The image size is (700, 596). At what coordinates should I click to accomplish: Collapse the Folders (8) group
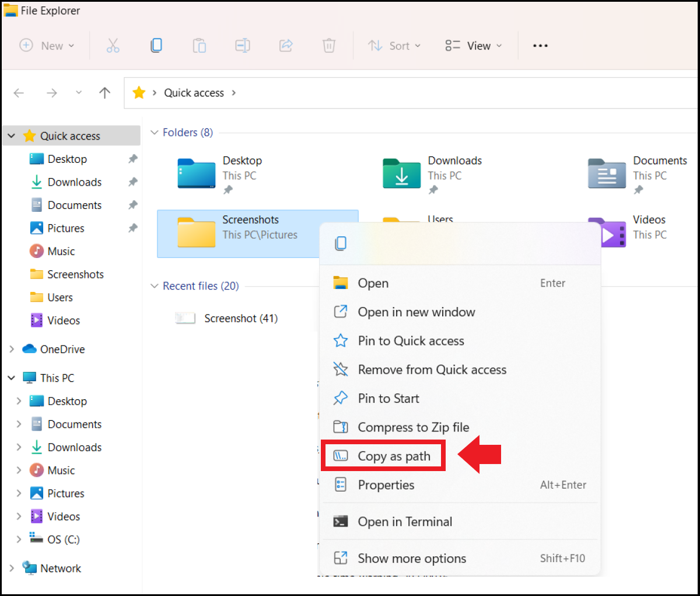[155, 133]
